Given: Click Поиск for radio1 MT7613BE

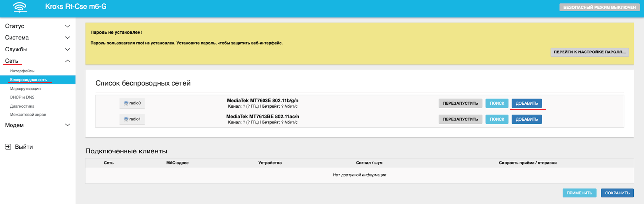Looking at the screenshot, I should coord(497,119).
